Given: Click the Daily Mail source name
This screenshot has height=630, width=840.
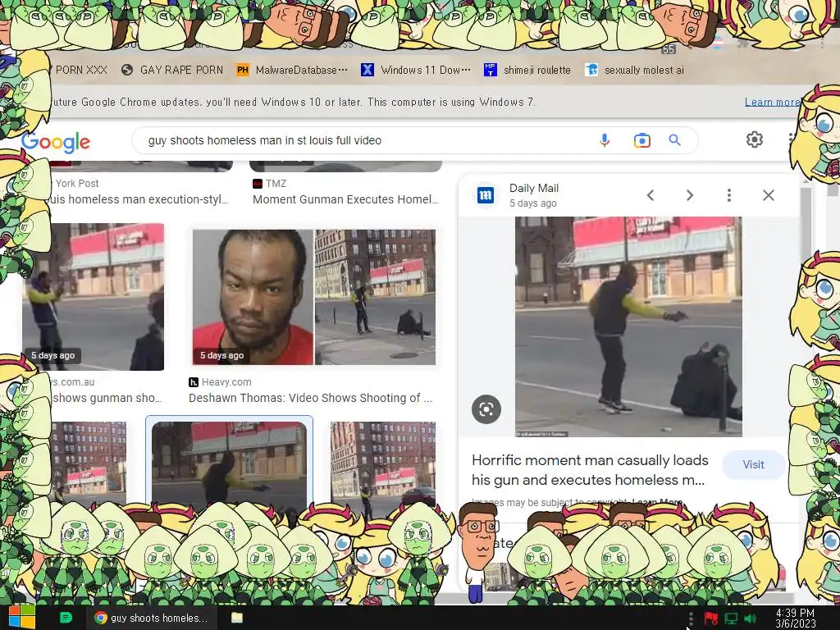Looking at the screenshot, I should pyautogui.click(x=533, y=188).
